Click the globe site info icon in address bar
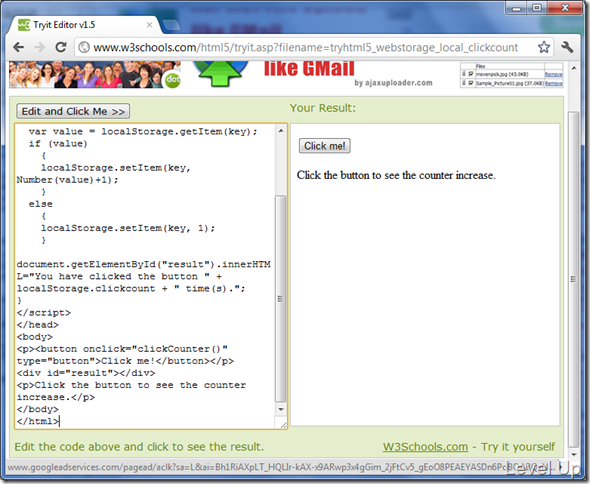Screen dimensions: 590x484 tap(84, 47)
